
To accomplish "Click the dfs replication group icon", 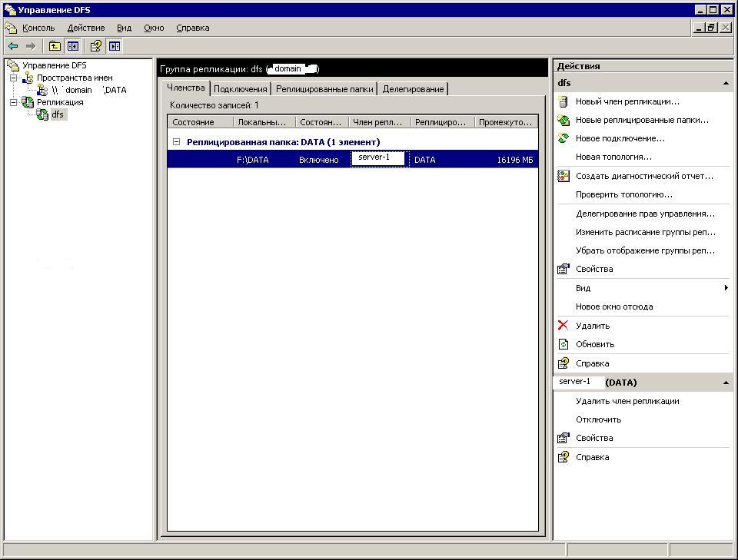I will coord(42,114).
